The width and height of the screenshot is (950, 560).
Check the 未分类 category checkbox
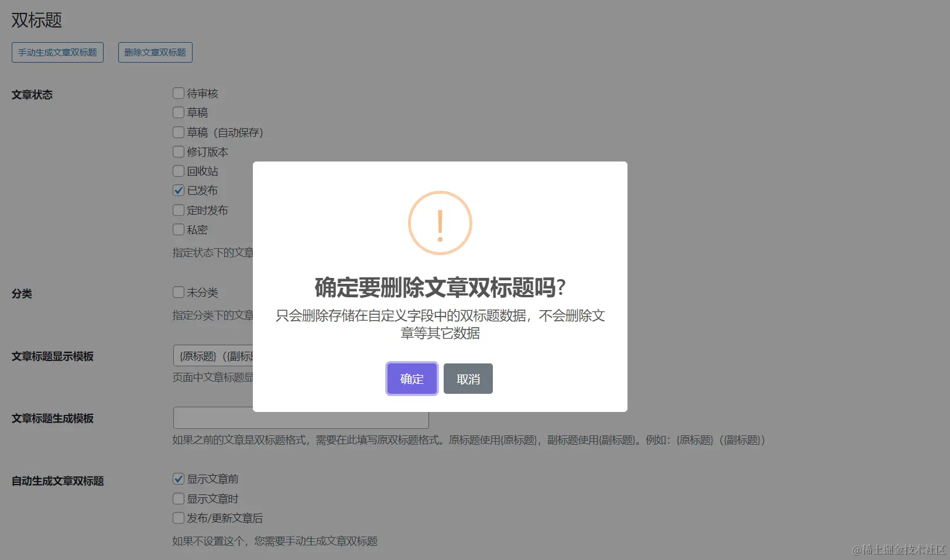[x=178, y=291]
